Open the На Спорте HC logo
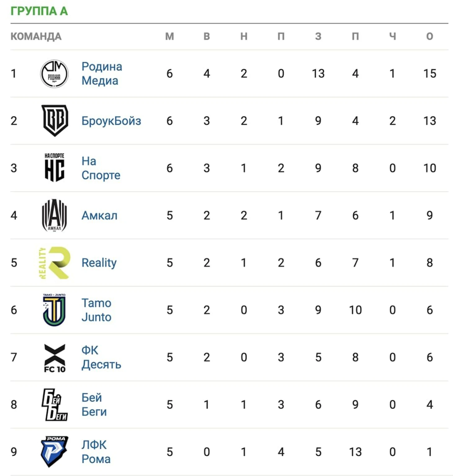The width and height of the screenshot is (453, 476). pos(55,167)
